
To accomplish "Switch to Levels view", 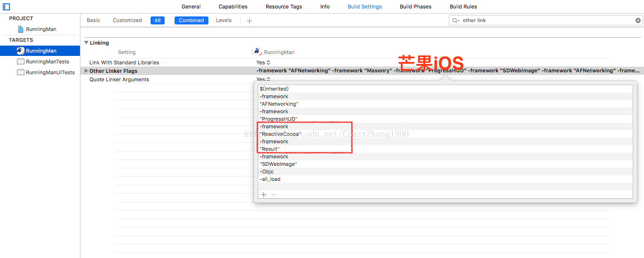I will click(224, 20).
